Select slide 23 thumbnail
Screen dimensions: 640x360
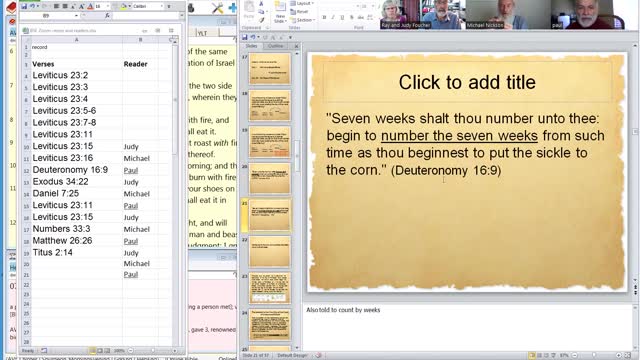269,288
